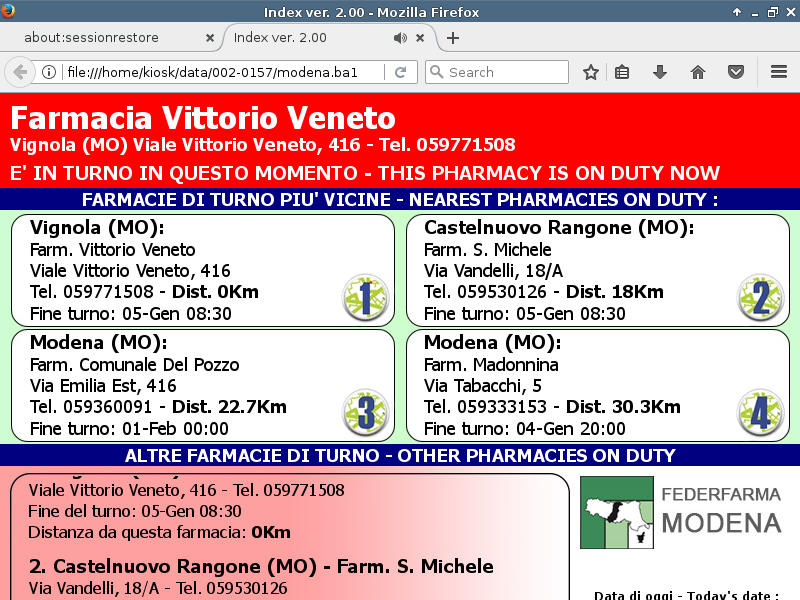The width and height of the screenshot is (800, 600).
Task: Bookmark this page with the star icon
Action: tap(591, 72)
